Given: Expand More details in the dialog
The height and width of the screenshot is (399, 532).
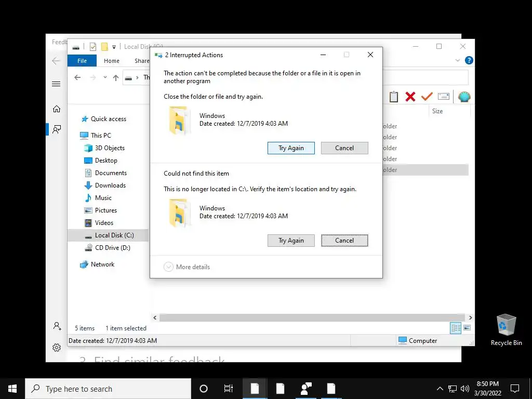Looking at the screenshot, I should (x=187, y=267).
